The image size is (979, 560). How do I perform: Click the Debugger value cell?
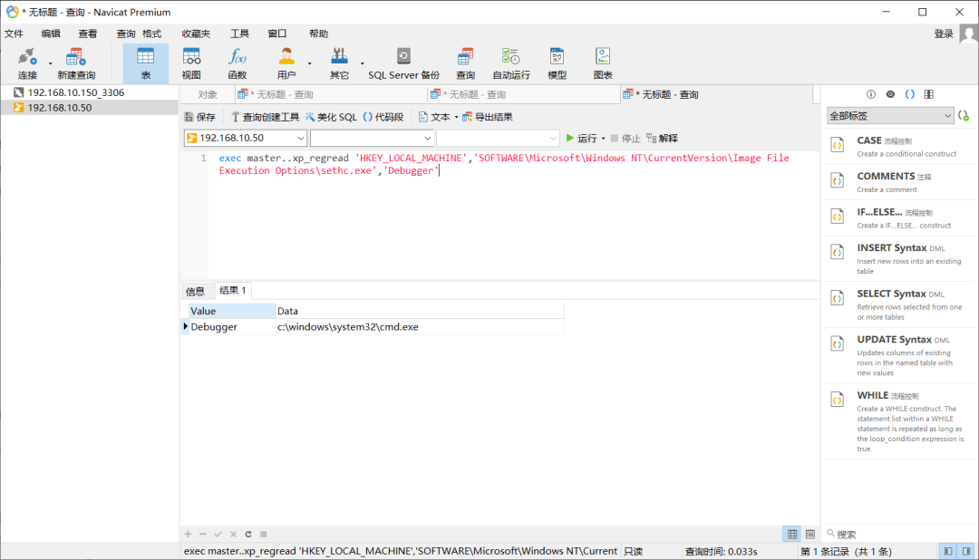[232, 327]
